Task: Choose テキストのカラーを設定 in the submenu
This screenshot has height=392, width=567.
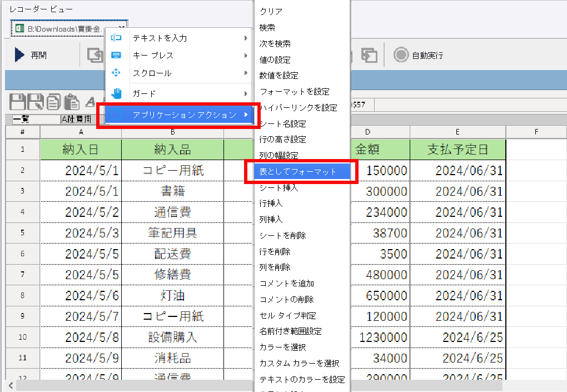Action: pos(302,379)
